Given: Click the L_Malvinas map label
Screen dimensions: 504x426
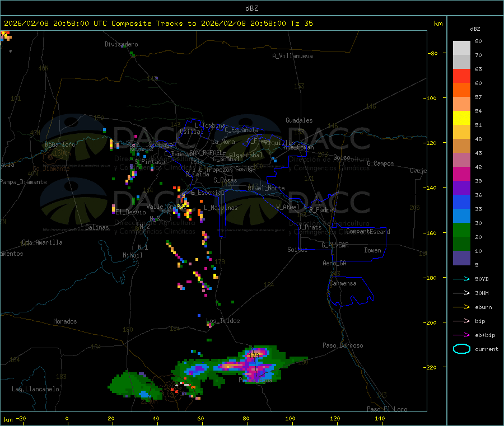Looking at the screenshot, I should coord(221,208).
